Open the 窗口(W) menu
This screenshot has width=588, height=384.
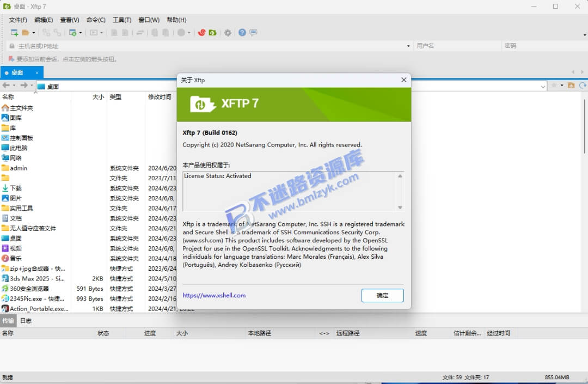tap(149, 20)
